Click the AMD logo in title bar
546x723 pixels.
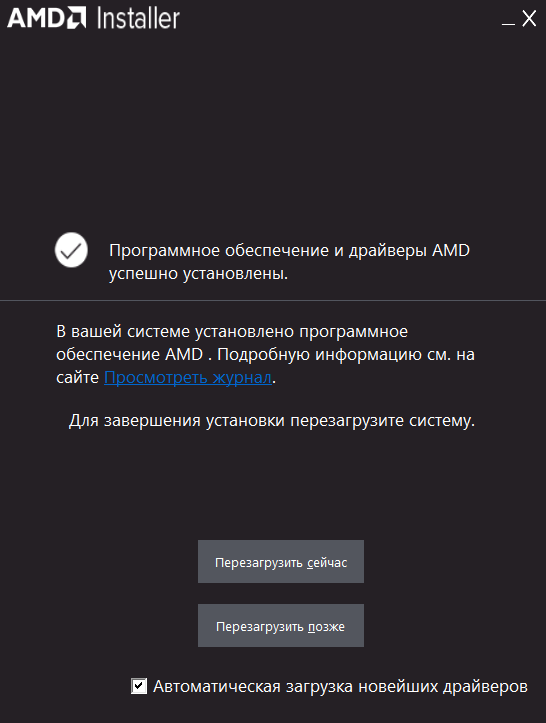click(46, 18)
